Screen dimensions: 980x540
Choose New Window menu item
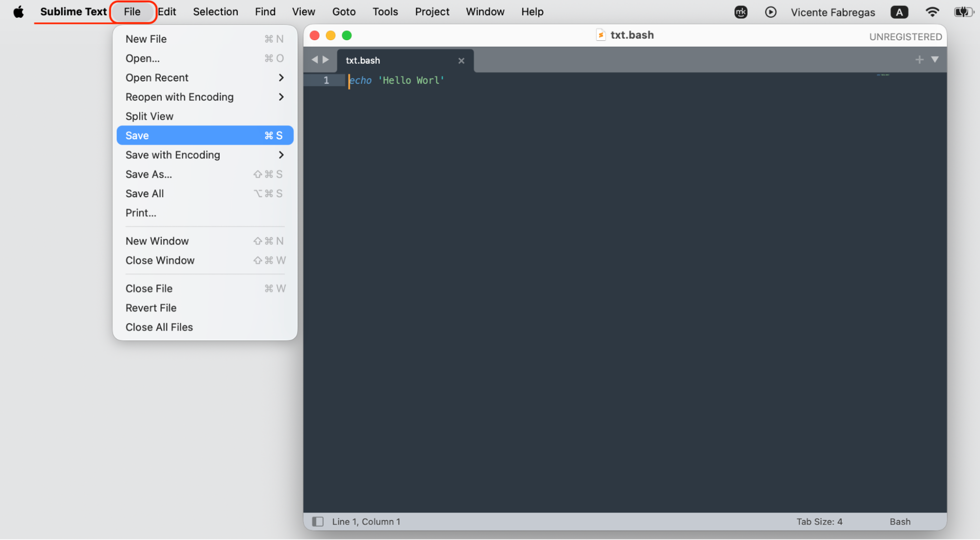click(205, 241)
